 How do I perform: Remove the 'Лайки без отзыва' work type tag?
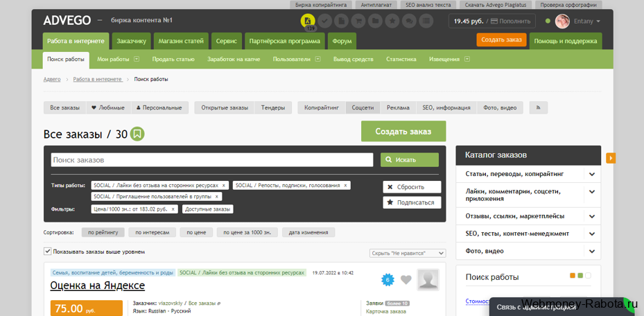pyautogui.click(x=223, y=186)
